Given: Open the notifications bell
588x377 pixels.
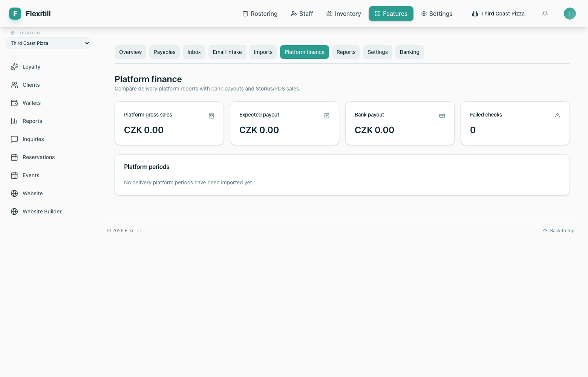Looking at the screenshot, I should tap(545, 14).
